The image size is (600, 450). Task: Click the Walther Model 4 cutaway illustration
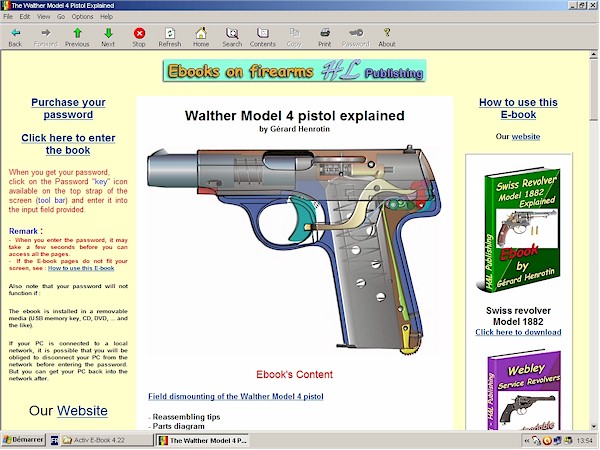click(x=294, y=249)
